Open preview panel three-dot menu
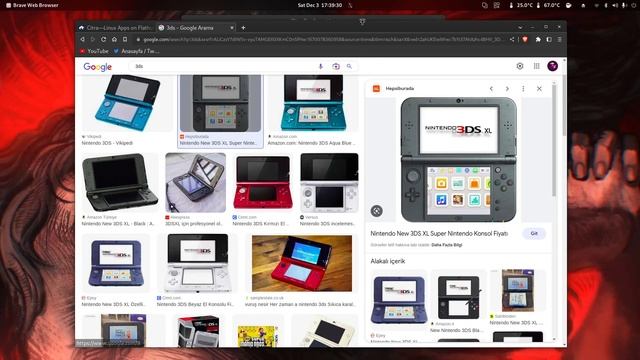640x360 pixels. click(x=523, y=89)
